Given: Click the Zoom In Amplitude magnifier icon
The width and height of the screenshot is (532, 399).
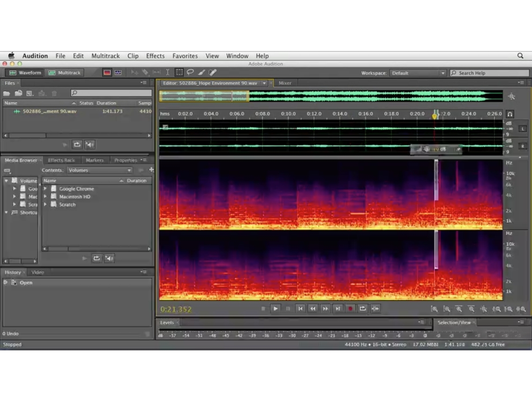Looking at the screenshot, I should click(434, 309).
